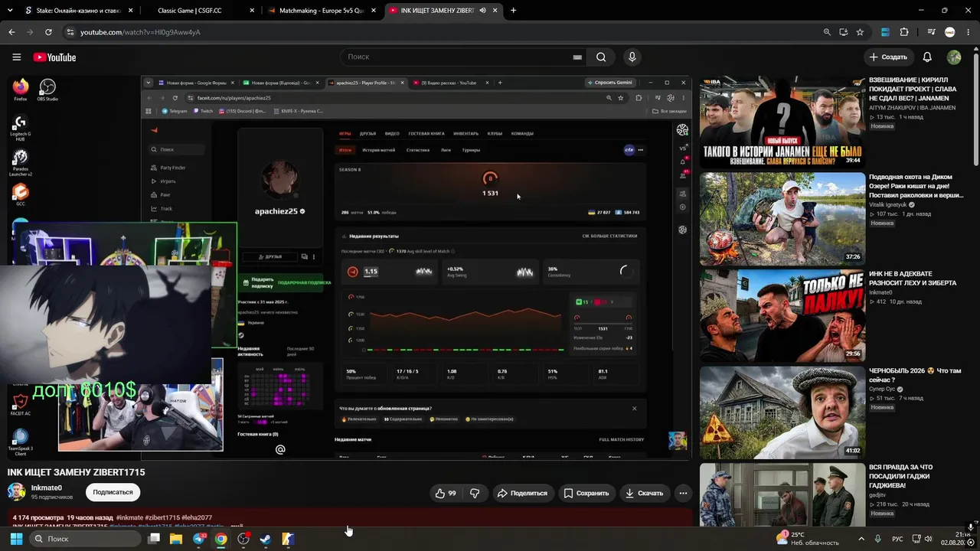Reload the current page
980x551 pixels.
[x=48, y=32]
